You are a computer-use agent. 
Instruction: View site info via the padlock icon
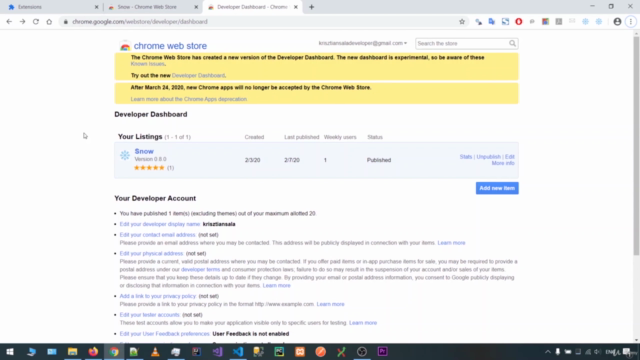65,22
